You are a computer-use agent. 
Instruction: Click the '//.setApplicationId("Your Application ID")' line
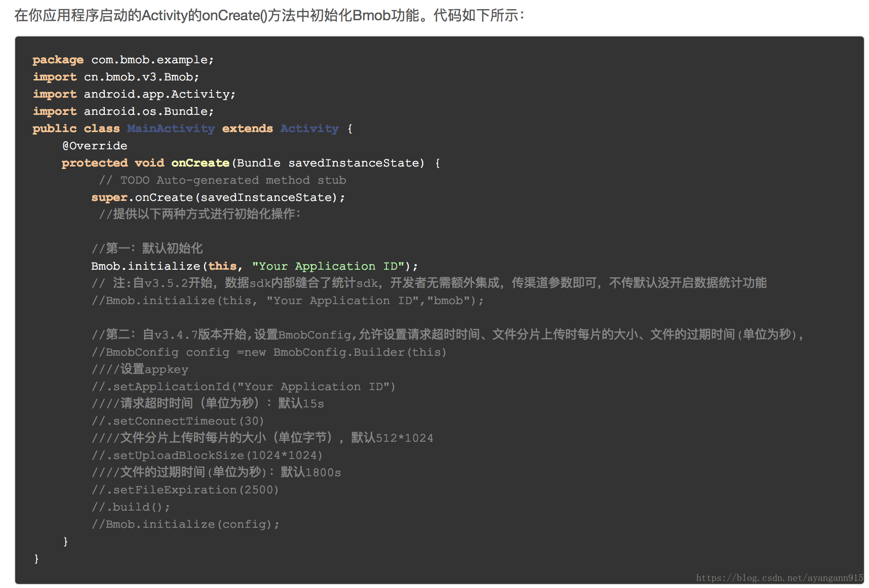244,387
